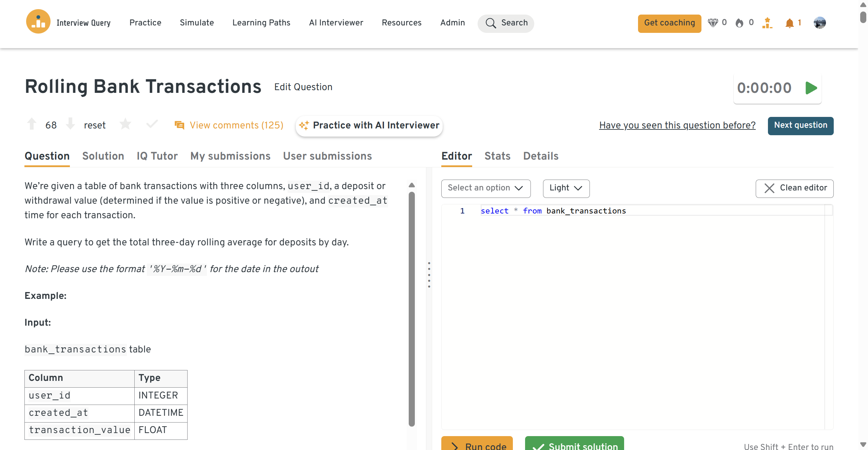
Task: Click the Next question button
Action: pyautogui.click(x=800, y=126)
